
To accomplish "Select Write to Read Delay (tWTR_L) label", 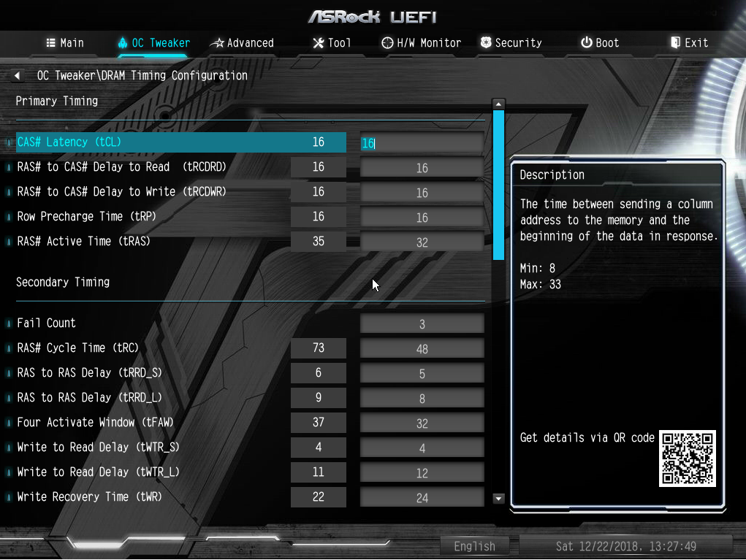I will coord(99,472).
